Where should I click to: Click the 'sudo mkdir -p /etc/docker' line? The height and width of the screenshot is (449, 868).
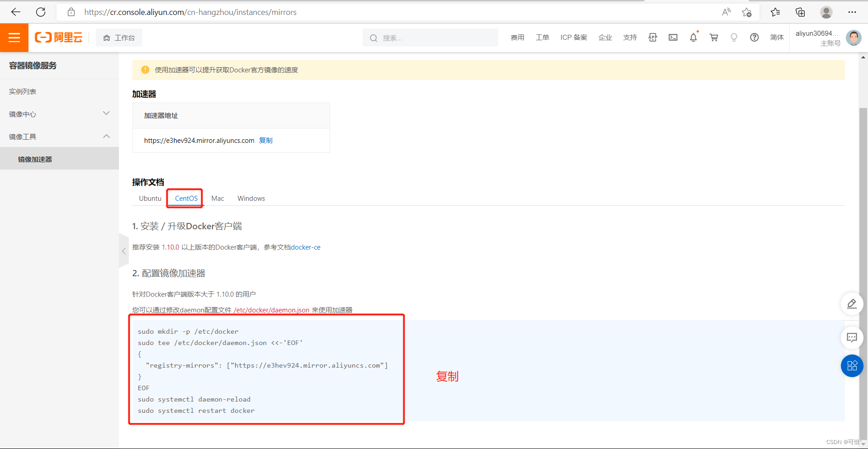tap(188, 331)
